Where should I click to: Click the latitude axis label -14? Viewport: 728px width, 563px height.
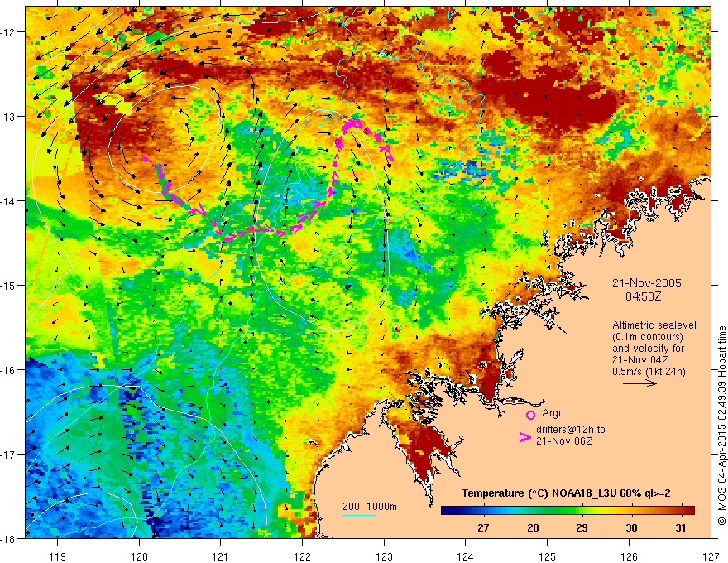pos(9,201)
